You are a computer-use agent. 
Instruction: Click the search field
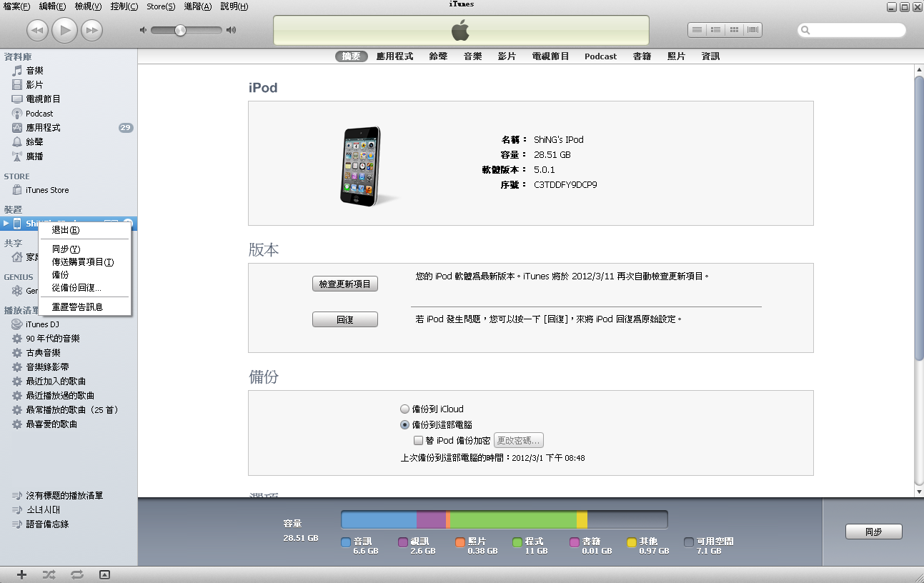[x=853, y=31]
